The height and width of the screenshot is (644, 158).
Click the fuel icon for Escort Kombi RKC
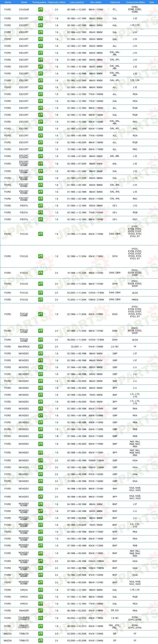pyautogui.click(x=40, y=199)
